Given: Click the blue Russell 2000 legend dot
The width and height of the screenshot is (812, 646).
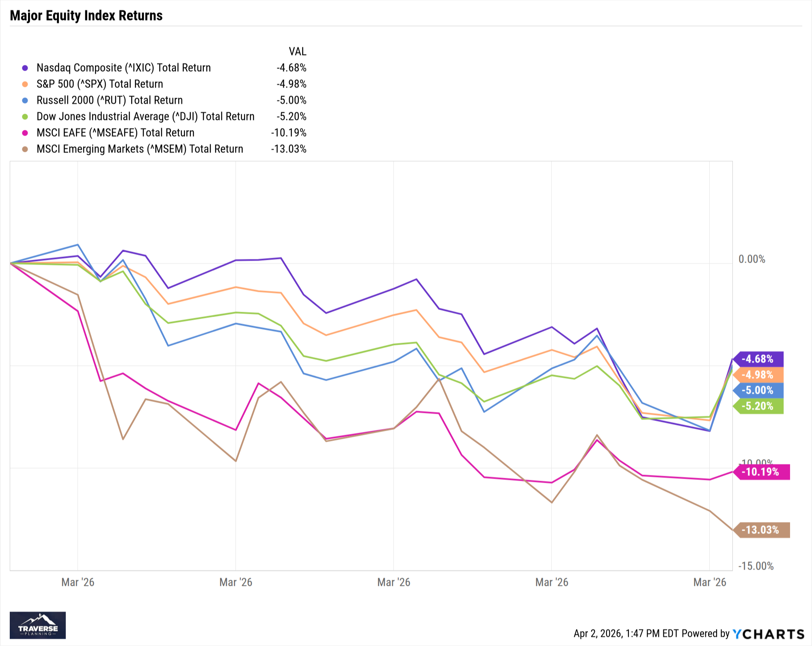Looking at the screenshot, I should [25, 100].
